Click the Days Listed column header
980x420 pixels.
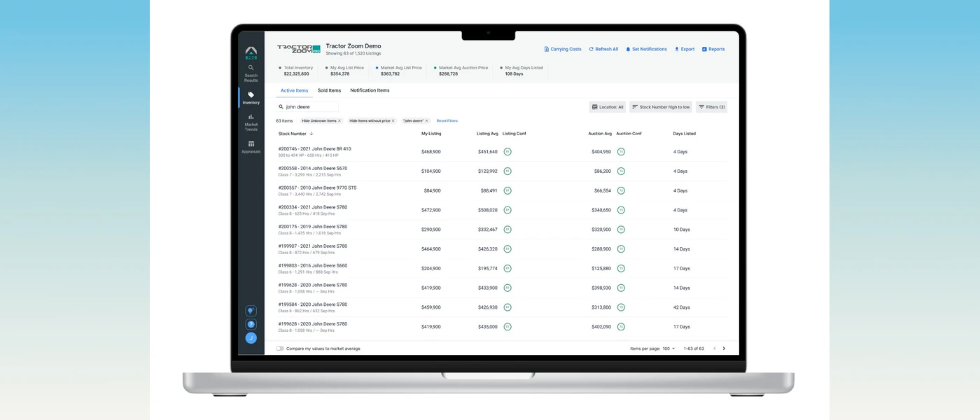click(x=685, y=134)
